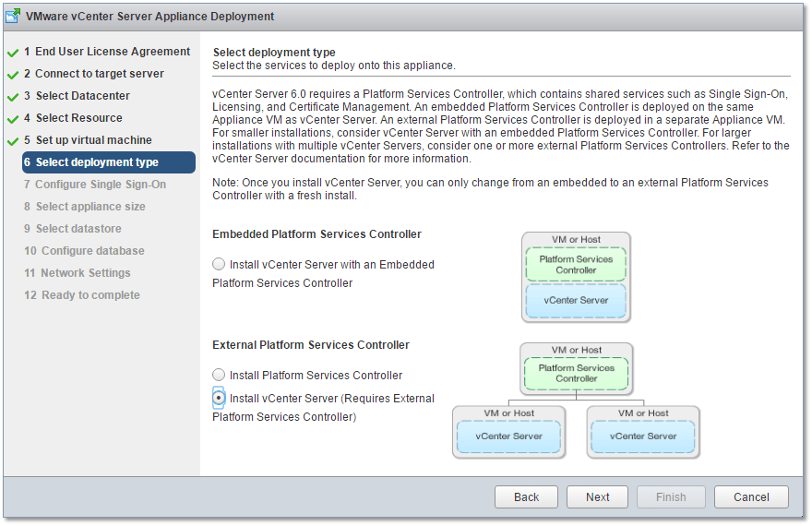Screen dimensions: 812x526
Task: Click green checkmark beside Select Resource
Action: (13, 120)
